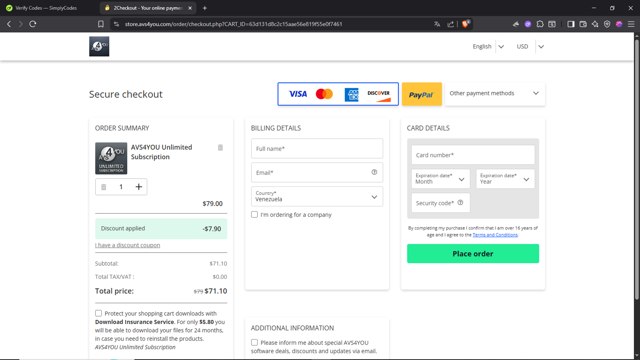Open Brave Shields lion icon
Viewport: 640px width, 360px height.
click(466, 24)
